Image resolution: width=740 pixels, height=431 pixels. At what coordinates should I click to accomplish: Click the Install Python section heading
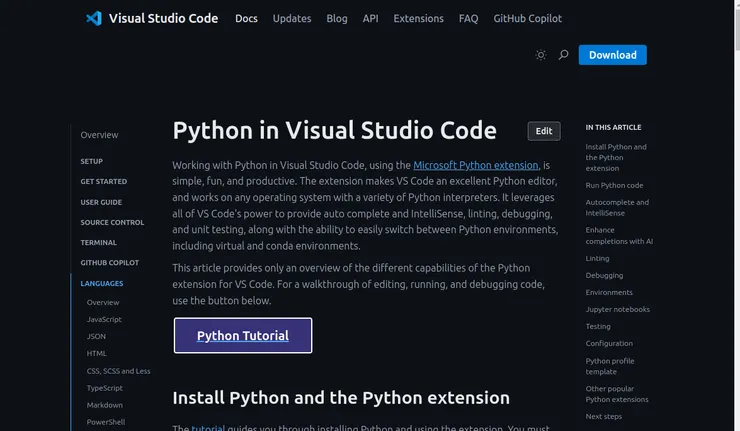(x=341, y=398)
